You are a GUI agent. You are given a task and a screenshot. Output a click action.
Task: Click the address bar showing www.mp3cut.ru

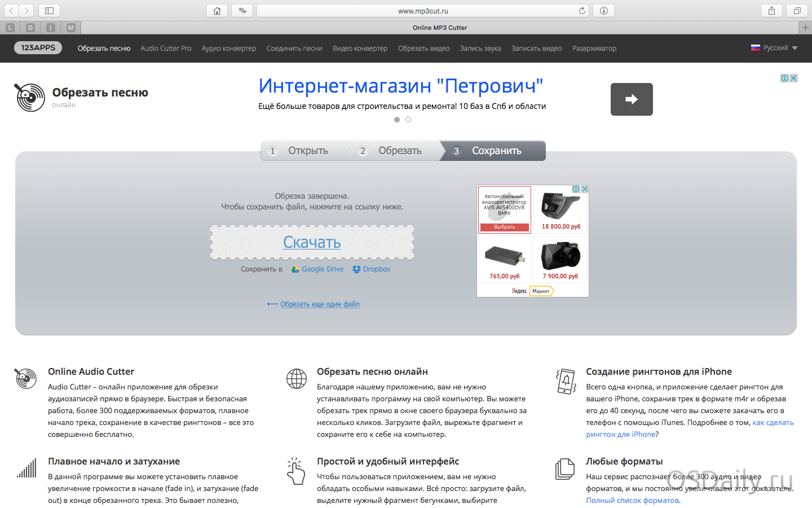coord(423,11)
